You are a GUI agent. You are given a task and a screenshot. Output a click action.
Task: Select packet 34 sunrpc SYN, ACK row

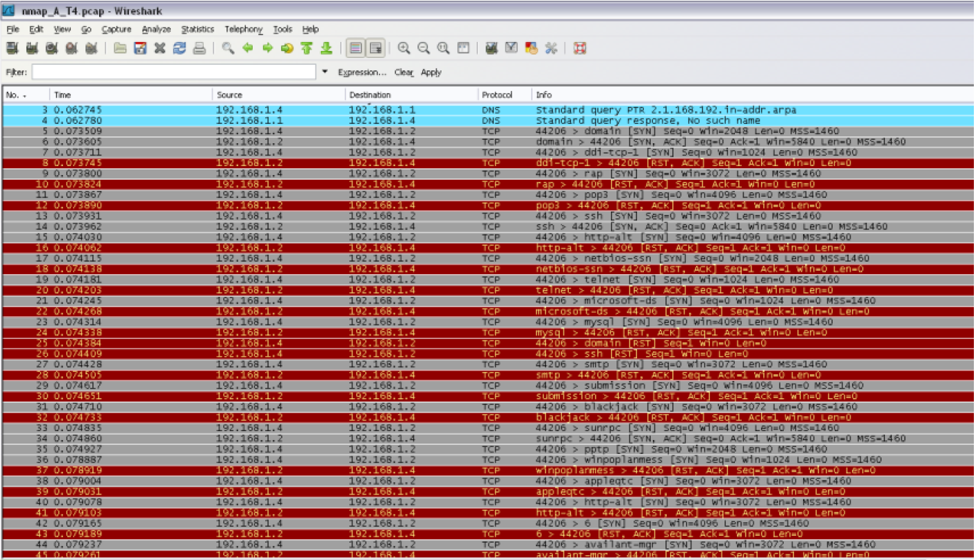pyautogui.click(x=488, y=439)
